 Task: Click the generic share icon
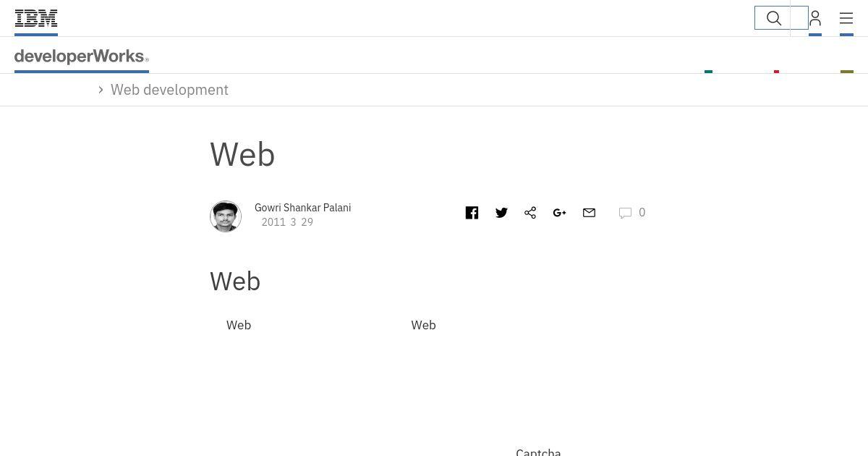coord(530,213)
